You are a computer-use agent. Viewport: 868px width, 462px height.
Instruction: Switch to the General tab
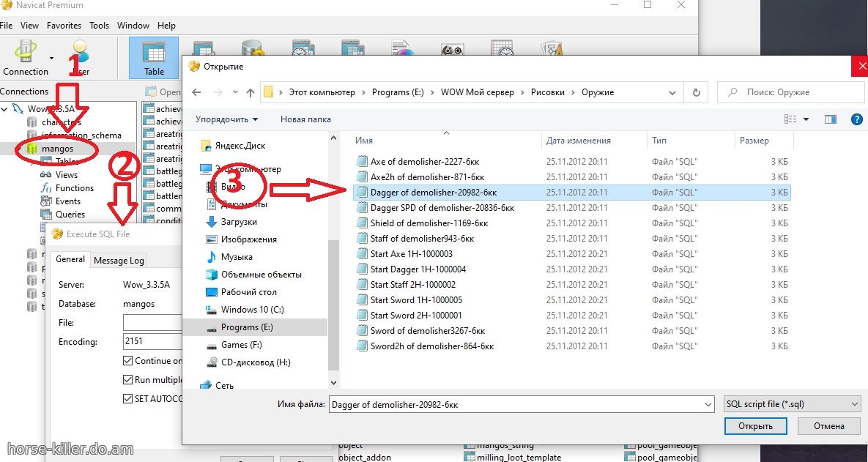(x=70, y=259)
